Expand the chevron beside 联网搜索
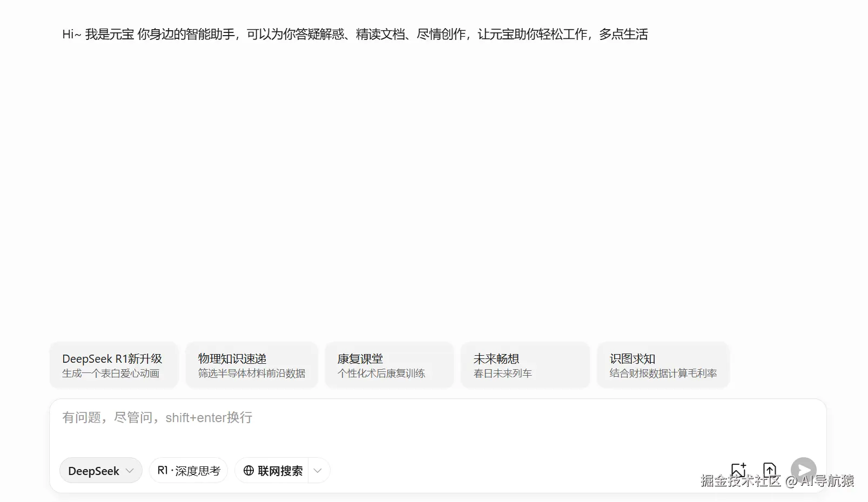The width and height of the screenshot is (868, 502). click(x=318, y=471)
